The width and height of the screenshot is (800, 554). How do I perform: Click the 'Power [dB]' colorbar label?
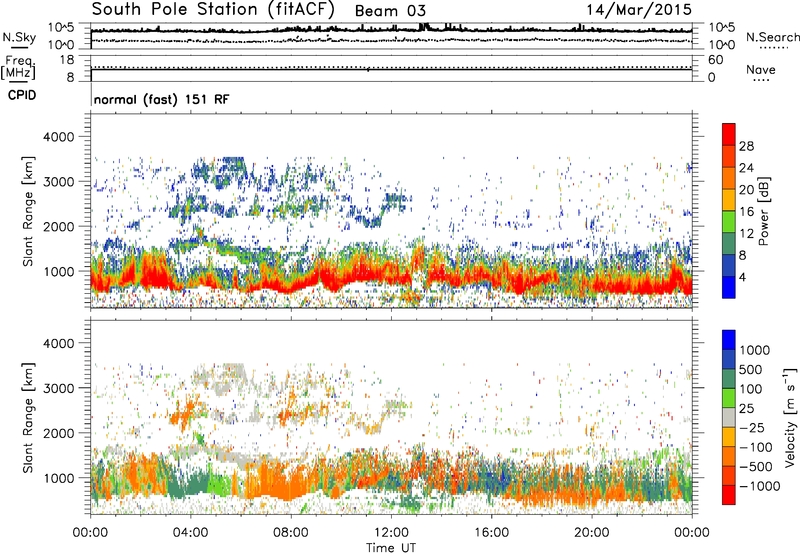763,211
